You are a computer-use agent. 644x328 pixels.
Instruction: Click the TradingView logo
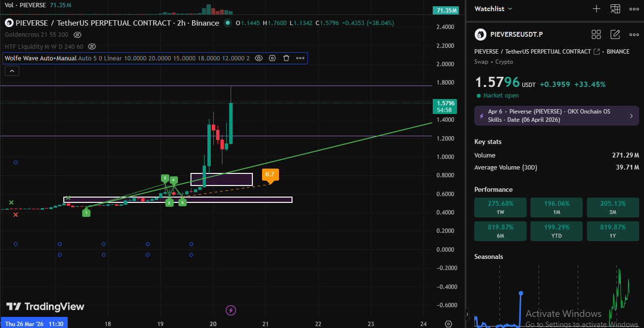46,306
